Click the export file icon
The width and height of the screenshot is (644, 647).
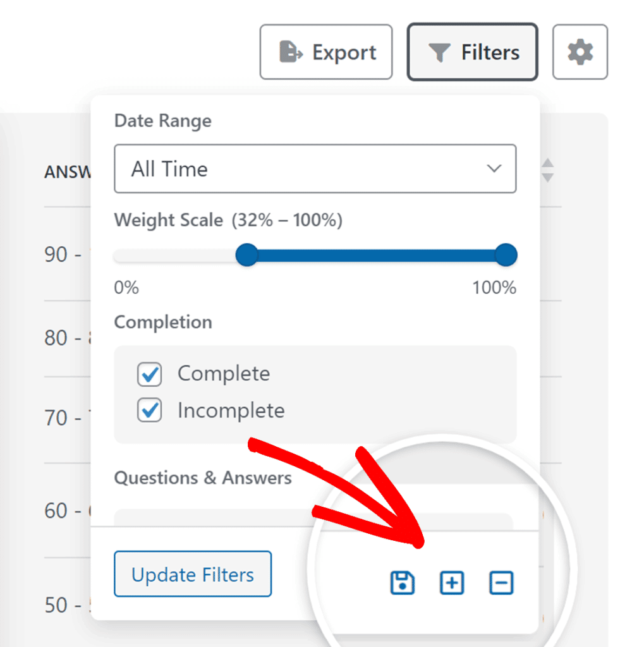tap(291, 52)
